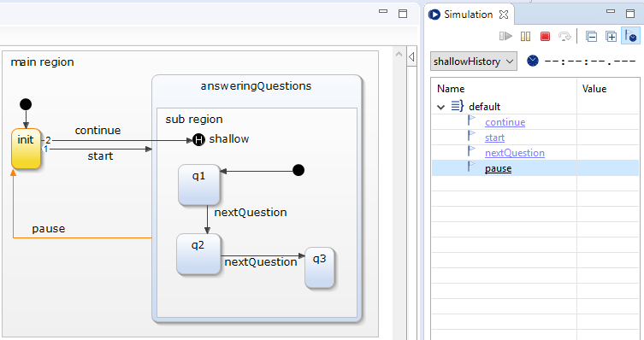Minimize the diagram editor pane
The image size is (644, 340).
(x=383, y=11)
